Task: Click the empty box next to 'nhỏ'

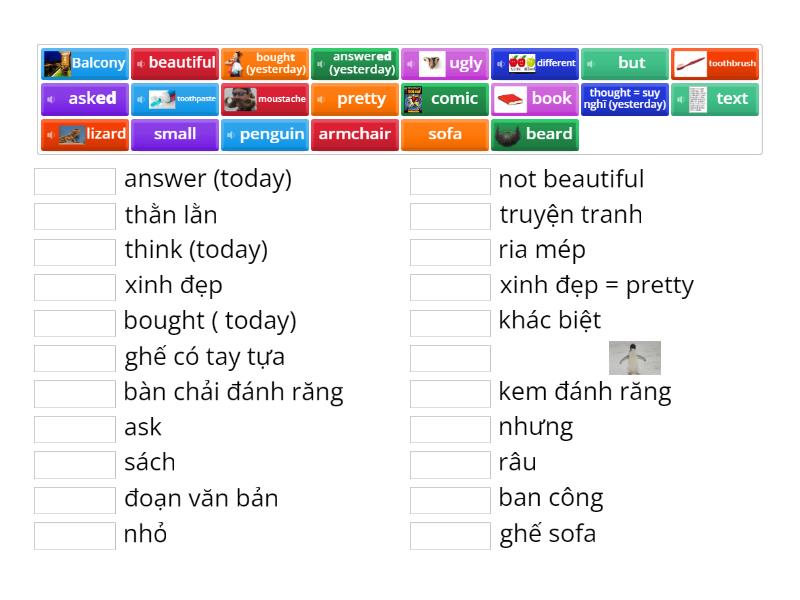Action: tap(75, 535)
